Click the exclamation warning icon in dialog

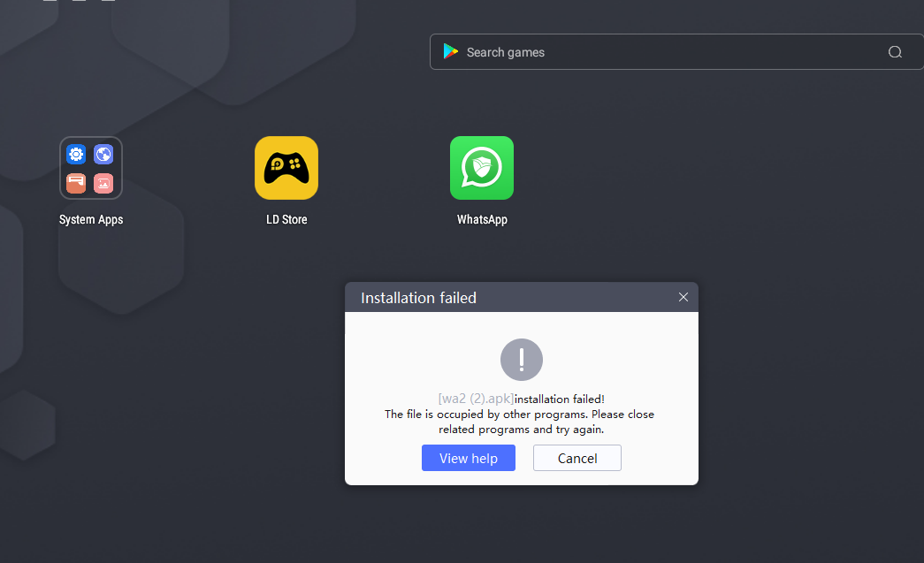click(522, 360)
